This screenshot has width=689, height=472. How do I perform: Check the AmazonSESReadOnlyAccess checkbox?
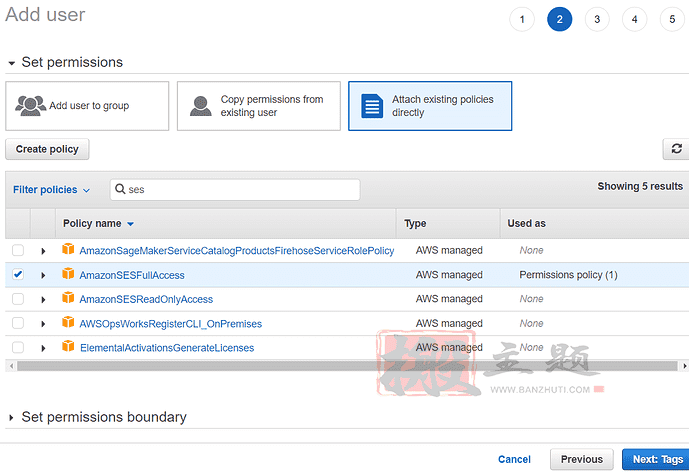18,299
